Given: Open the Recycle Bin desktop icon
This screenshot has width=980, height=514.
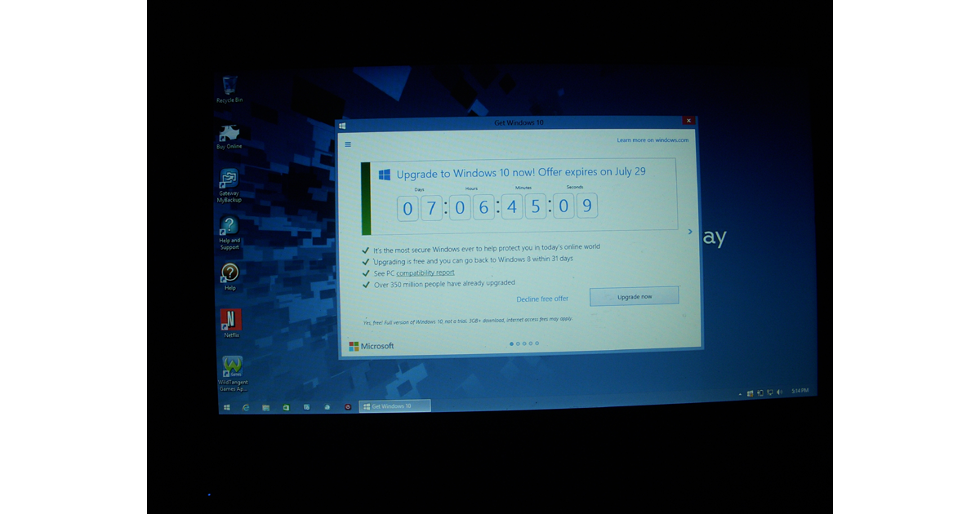Looking at the screenshot, I should (229, 87).
